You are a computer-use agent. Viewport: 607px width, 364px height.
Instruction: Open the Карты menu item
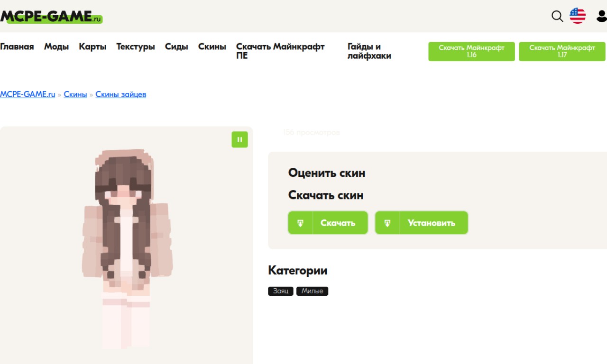point(92,46)
